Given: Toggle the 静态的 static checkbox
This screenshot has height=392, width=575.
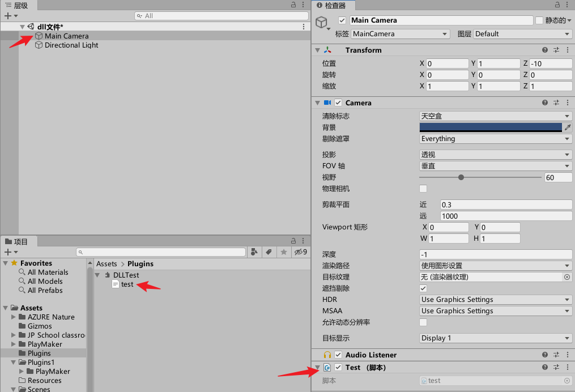Looking at the screenshot, I should pos(539,20).
